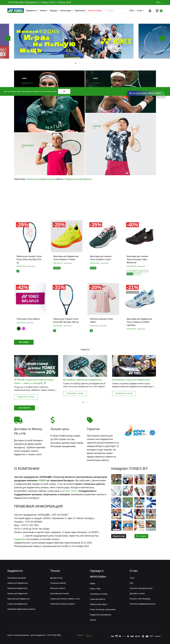
Task: Select magenta color swatch for towel
Action: click(x=24, y=328)
